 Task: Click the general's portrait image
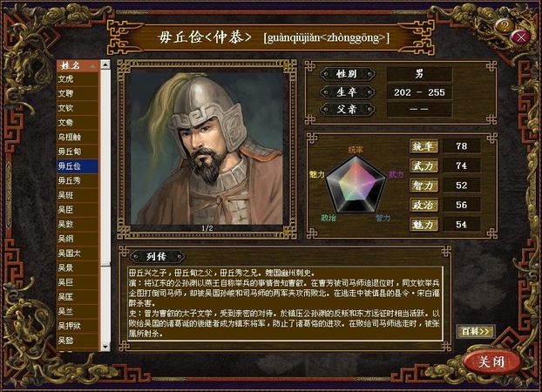click(x=207, y=147)
